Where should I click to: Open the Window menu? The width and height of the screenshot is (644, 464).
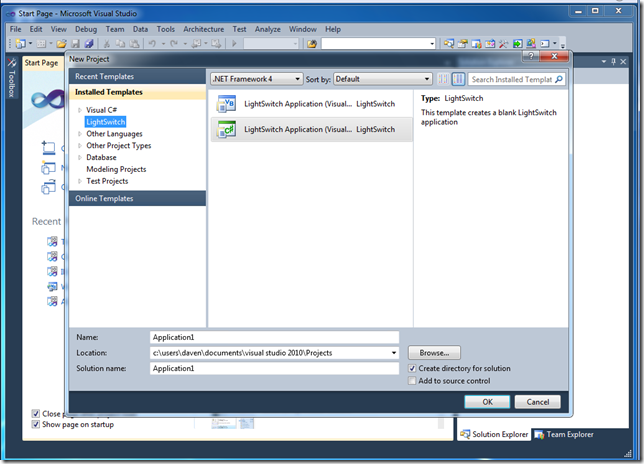[303, 29]
